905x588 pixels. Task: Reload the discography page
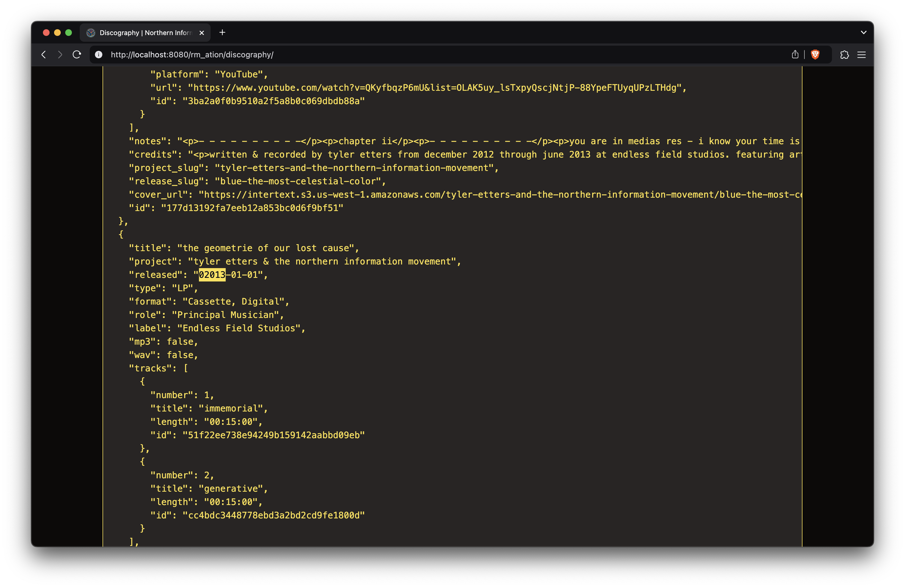77,55
